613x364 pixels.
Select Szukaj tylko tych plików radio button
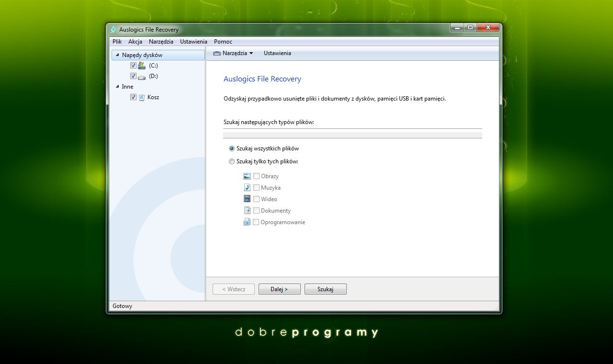[232, 161]
